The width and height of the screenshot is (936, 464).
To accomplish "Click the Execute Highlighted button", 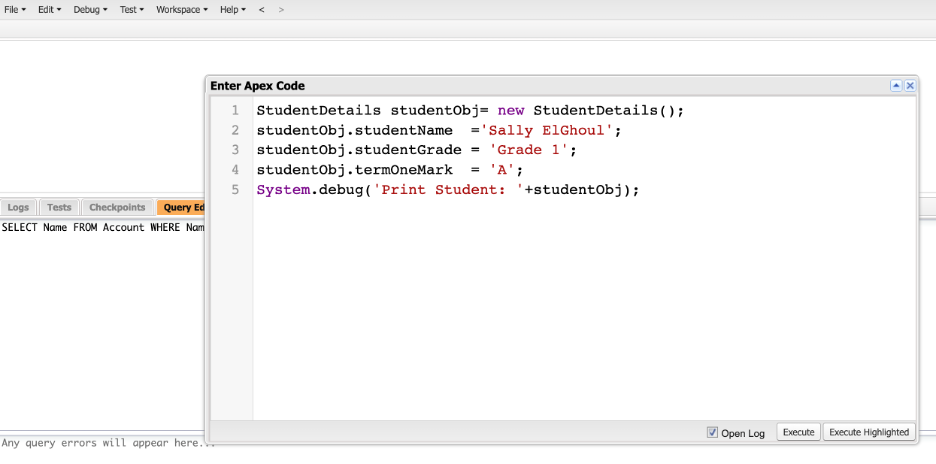I will pos(869,432).
